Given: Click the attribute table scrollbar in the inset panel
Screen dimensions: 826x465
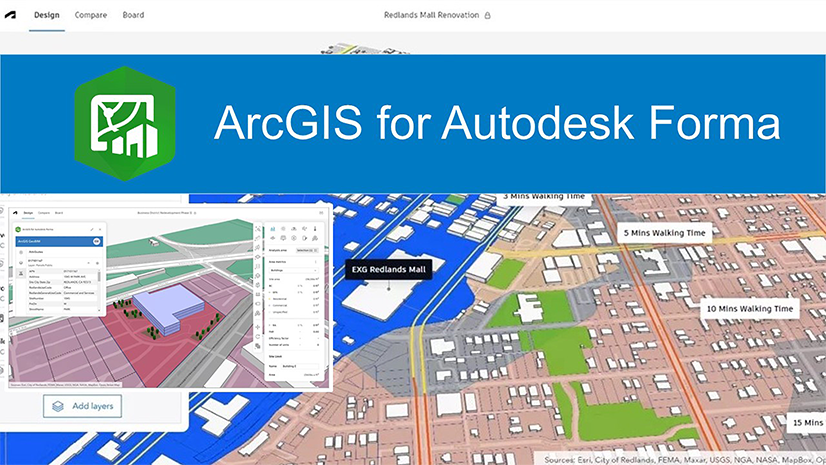Looking at the screenshot, I should coord(99,276).
